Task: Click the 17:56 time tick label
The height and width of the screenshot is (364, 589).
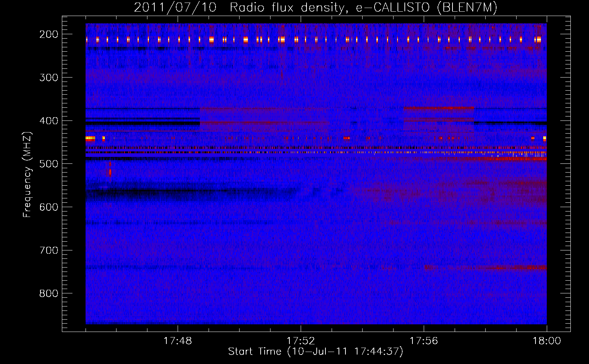Action: click(x=424, y=341)
